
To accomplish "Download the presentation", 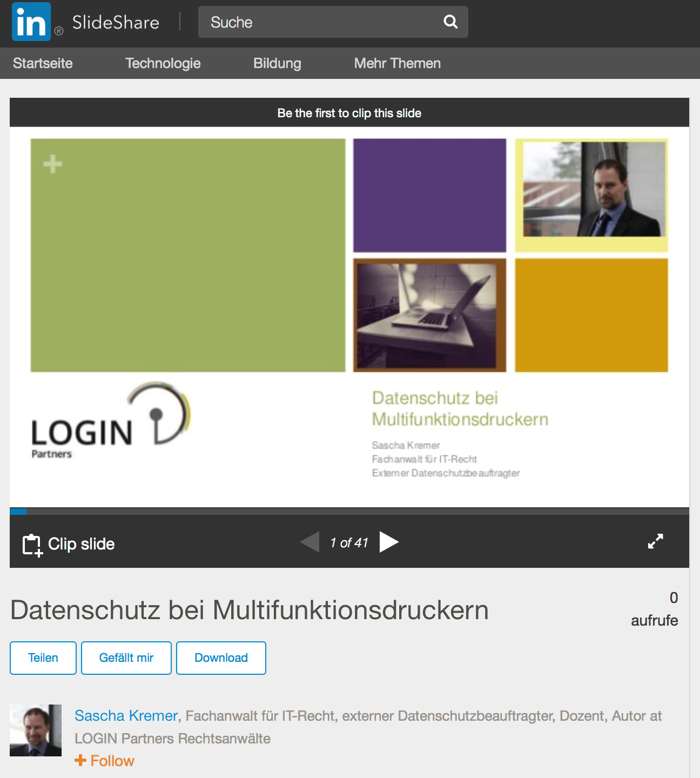I will [221, 658].
